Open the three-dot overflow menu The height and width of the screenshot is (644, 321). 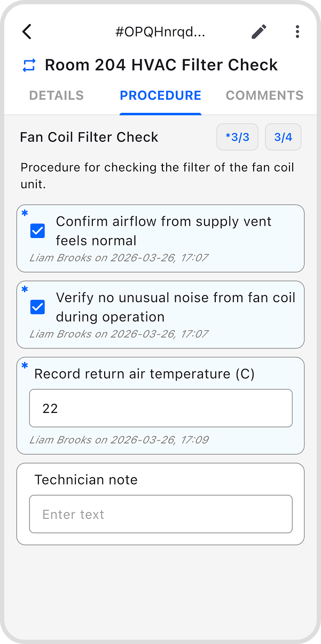[x=297, y=32]
